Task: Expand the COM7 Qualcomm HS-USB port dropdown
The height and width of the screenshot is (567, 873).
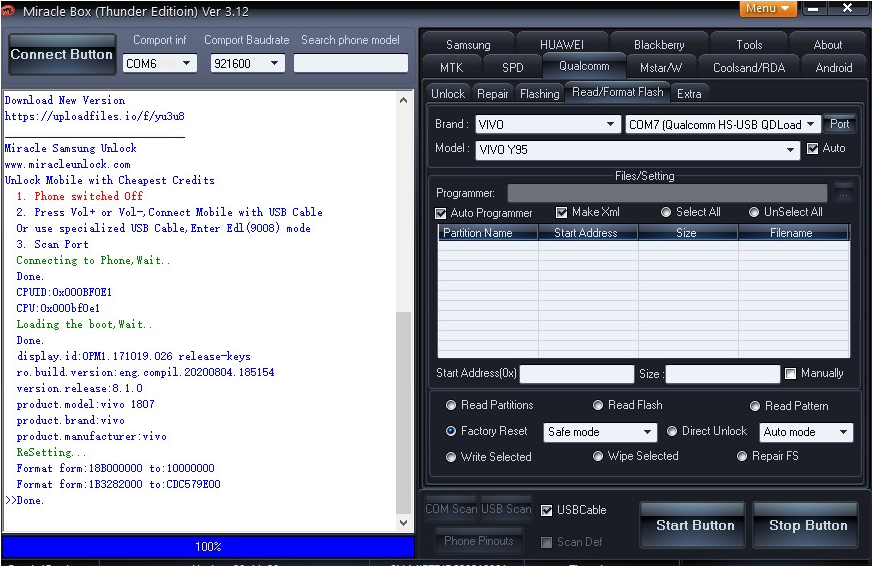Action: (723, 125)
